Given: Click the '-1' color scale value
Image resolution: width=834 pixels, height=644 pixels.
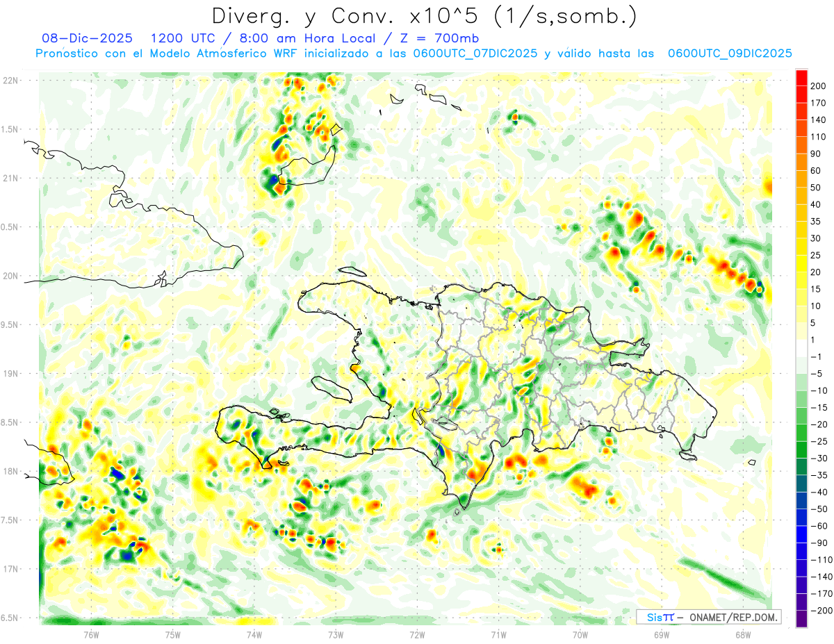Looking at the screenshot, I should click(816, 357).
